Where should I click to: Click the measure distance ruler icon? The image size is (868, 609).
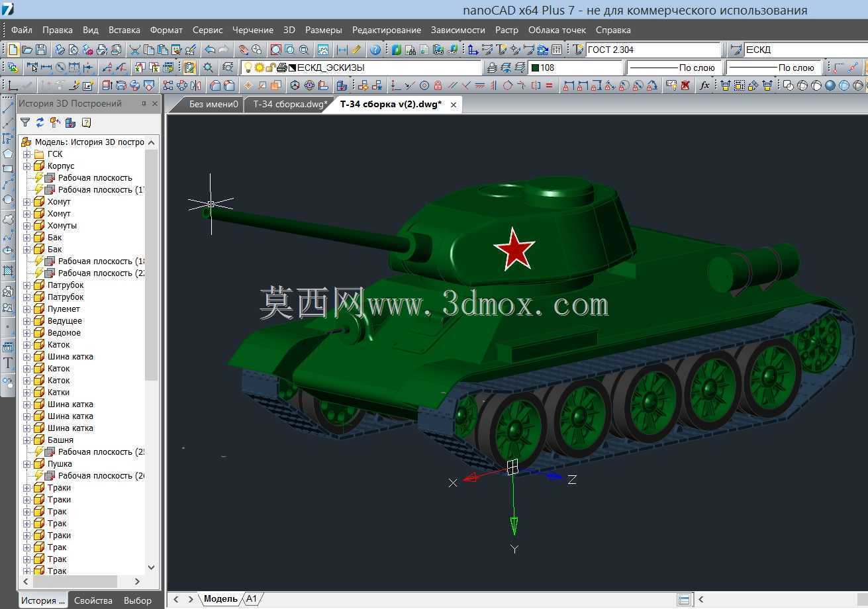click(356, 50)
